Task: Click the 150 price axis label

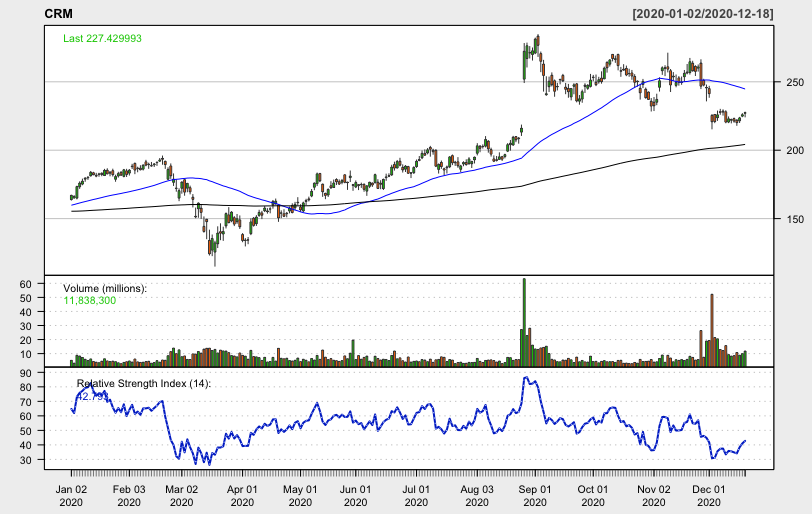Action: point(795,219)
